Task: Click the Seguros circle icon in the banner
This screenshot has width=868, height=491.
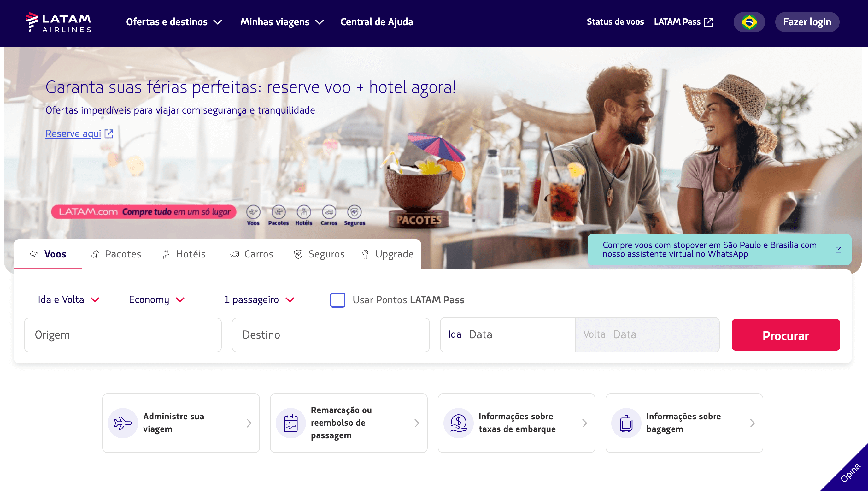Action: (x=354, y=212)
